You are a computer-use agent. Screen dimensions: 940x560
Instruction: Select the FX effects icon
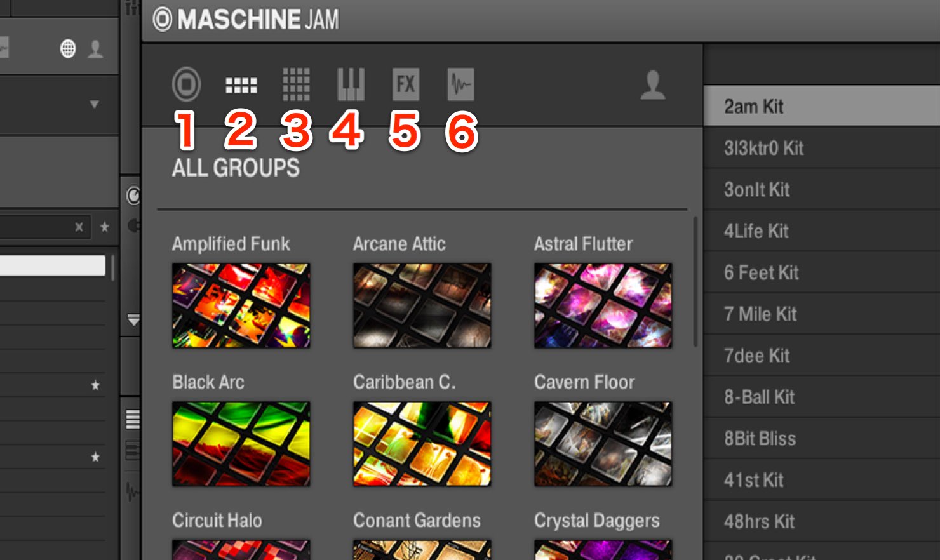(406, 84)
